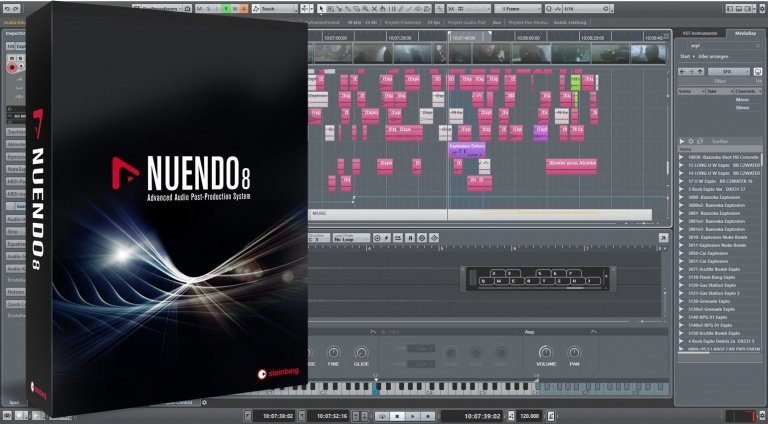
Task: Select the '3110-Flash Bang Explo' result
Action: point(712,277)
